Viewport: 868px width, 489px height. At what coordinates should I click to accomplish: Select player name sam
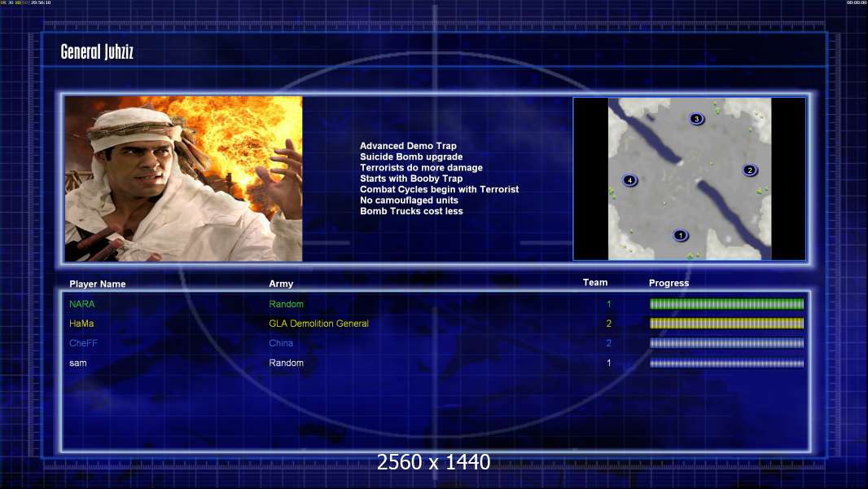click(77, 363)
